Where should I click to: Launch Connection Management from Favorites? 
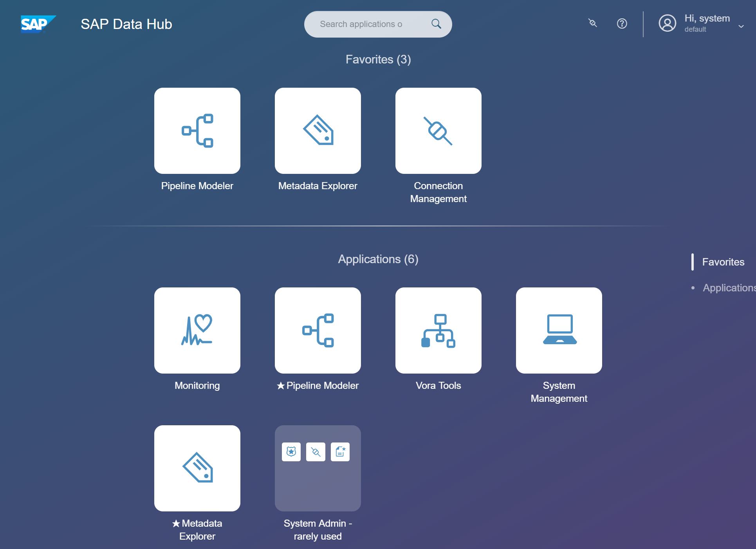click(438, 131)
